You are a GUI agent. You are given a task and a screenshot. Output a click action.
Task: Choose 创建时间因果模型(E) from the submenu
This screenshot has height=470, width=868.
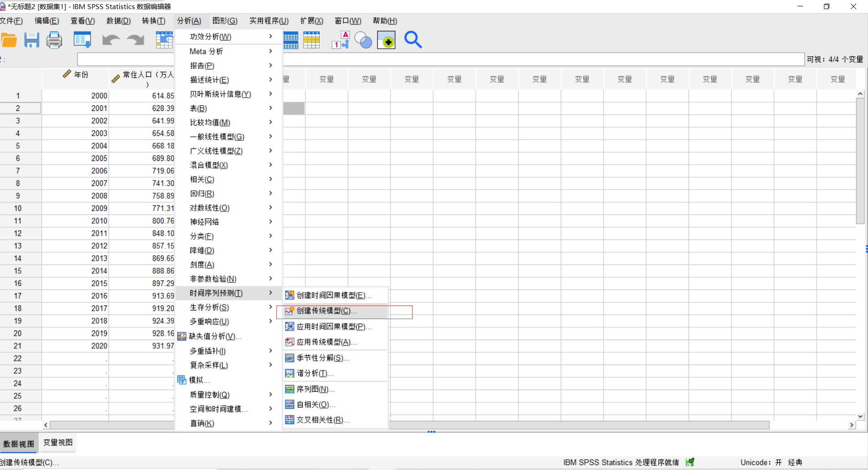pyautogui.click(x=335, y=295)
